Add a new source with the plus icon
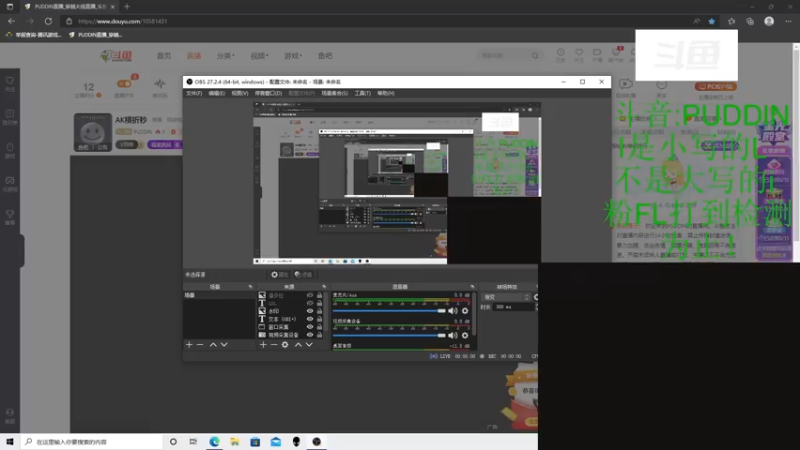This screenshot has height=450, width=800. point(263,345)
